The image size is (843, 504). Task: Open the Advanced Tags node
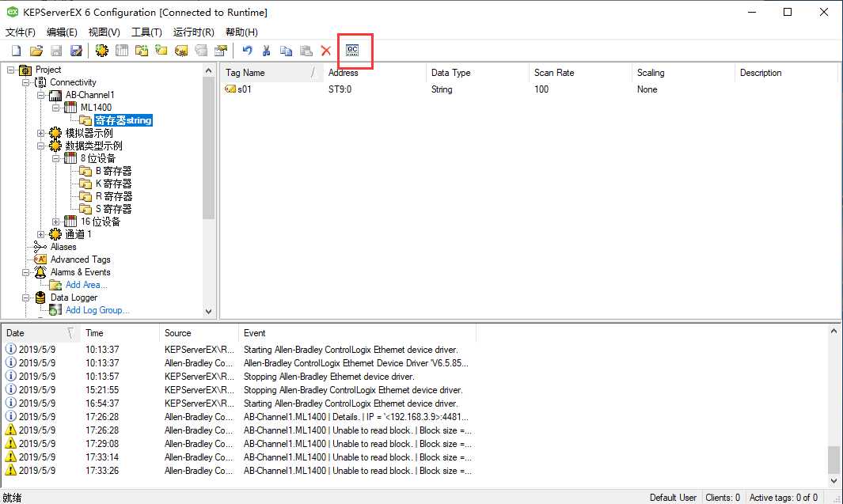point(81,260)
